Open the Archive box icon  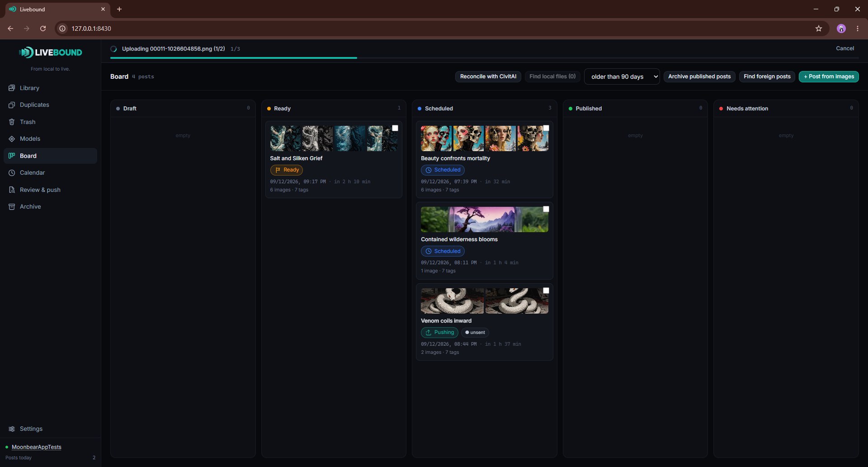[12, 207]
